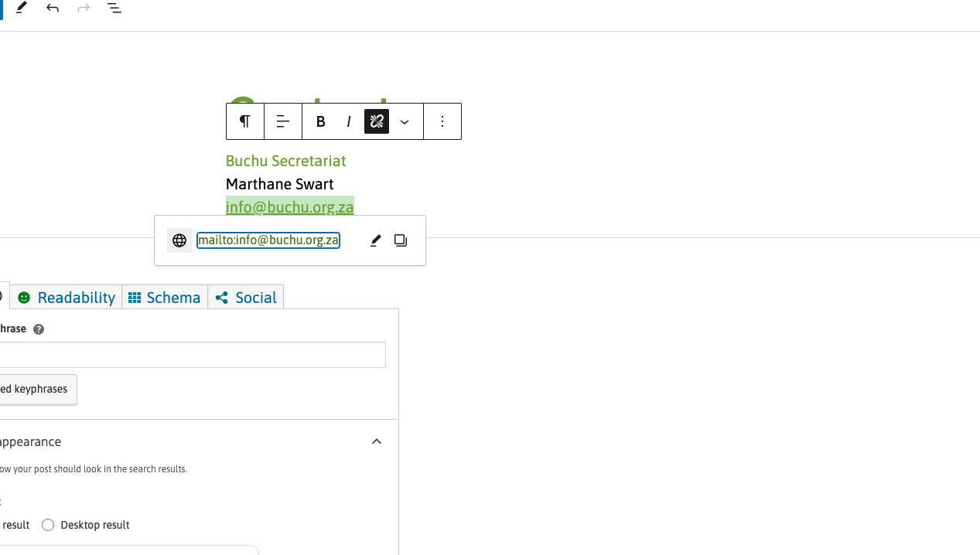Click the focus keyphrase help icon
The image size is (980, 555).
point(39,330)
